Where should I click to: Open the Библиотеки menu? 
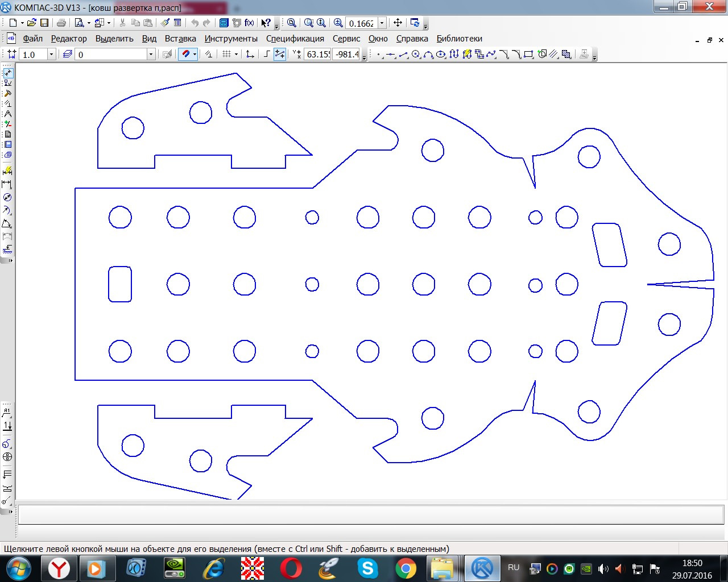tap(460, 39)
